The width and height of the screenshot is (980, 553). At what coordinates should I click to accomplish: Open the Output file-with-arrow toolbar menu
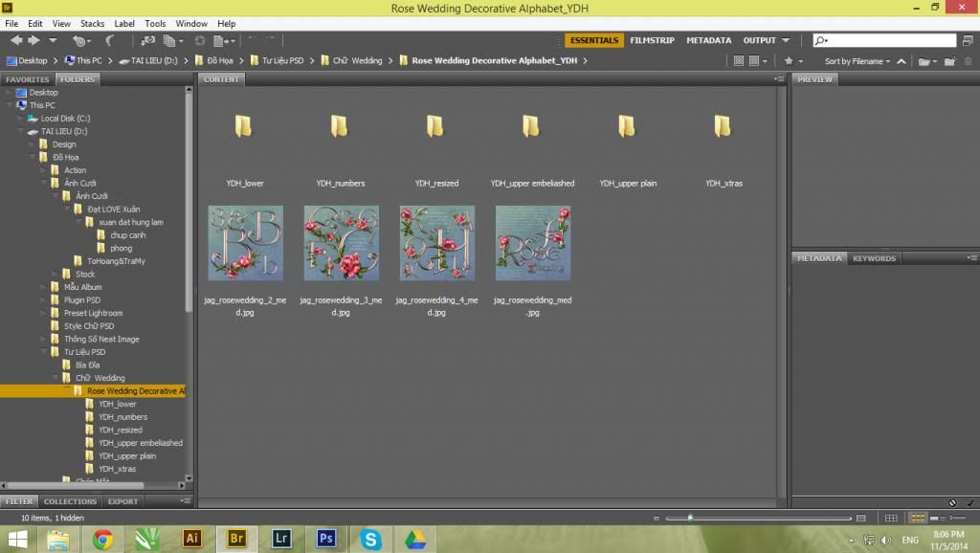(224, 41)
